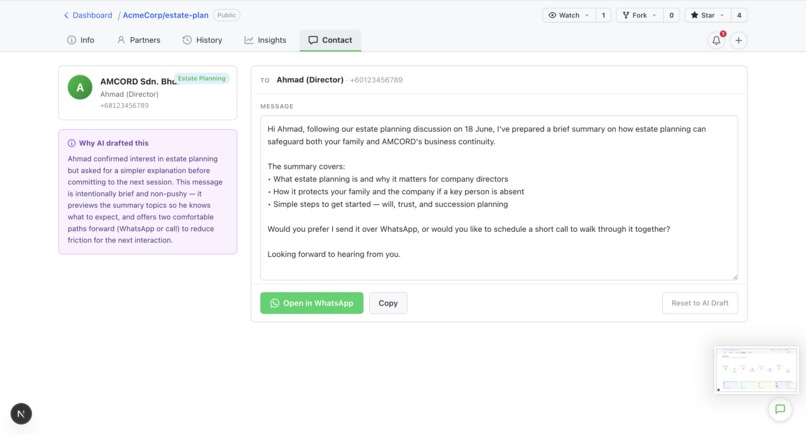Open the message in WhatsApp
This screenshot has height=435, width=806.
point(312,303)
